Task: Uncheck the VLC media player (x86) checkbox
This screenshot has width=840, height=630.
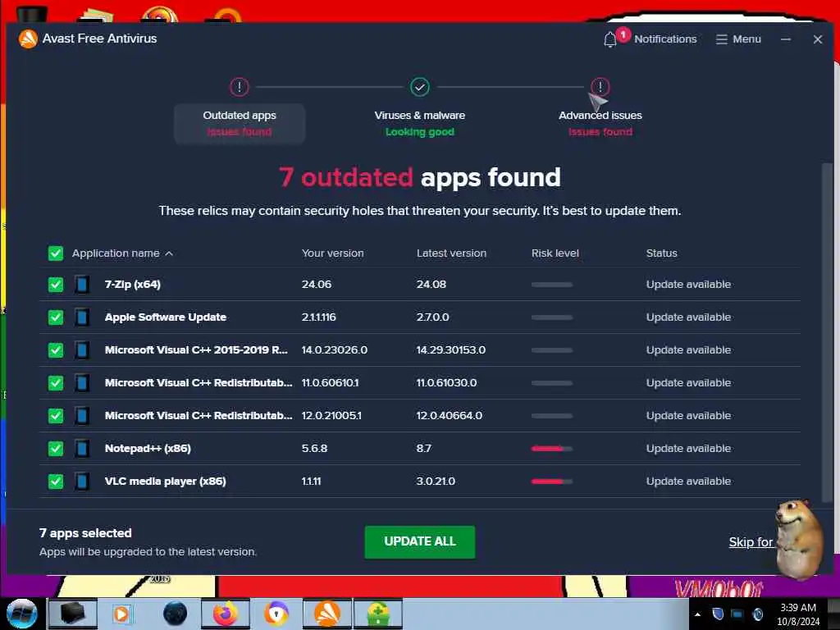Action: point(56,481)
